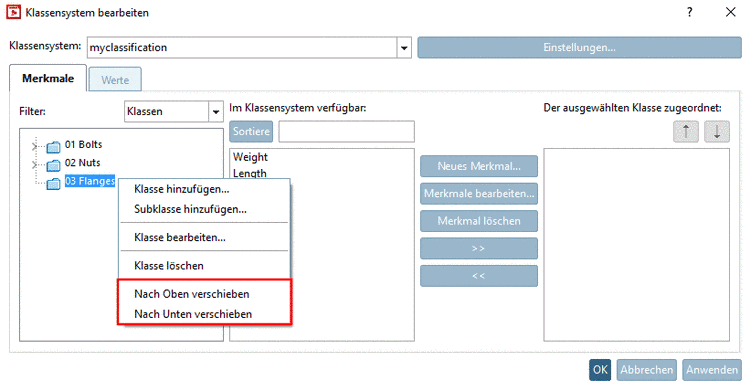Screen dimensions: 750x390
Task: Click the >> assign button
Action: pyautogui.click(x=479, y=248)
